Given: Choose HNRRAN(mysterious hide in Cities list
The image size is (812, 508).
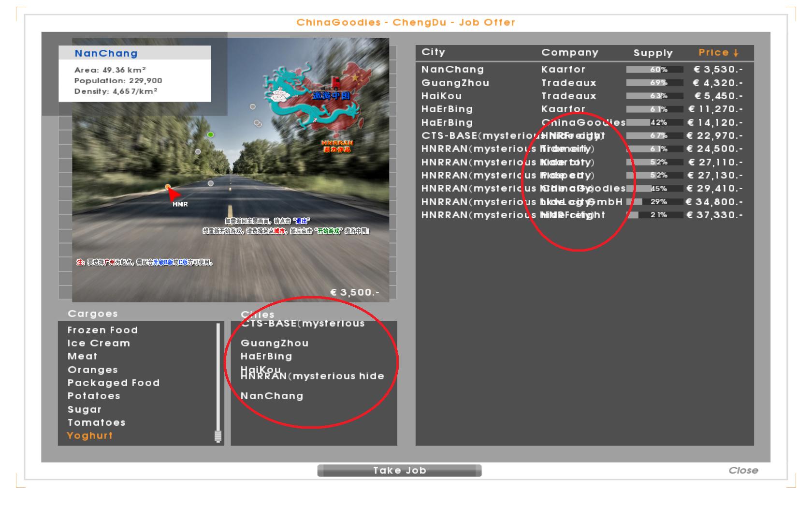Looking at the screenshot, I should 312,376.
